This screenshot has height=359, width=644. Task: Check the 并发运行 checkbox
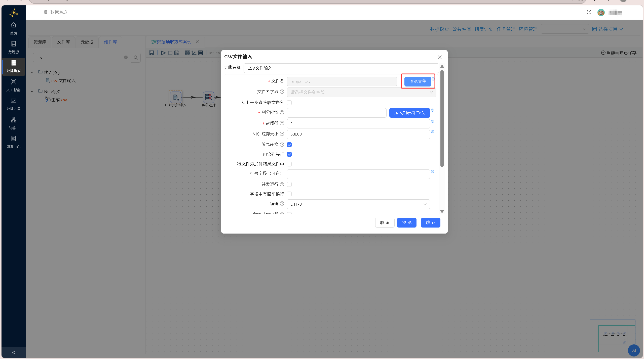(x=289, y=184)
